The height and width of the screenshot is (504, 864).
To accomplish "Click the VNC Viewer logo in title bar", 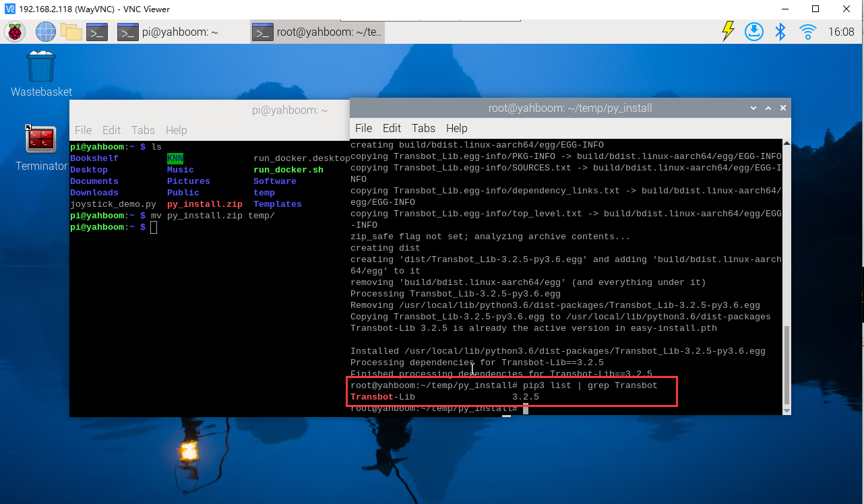I will pos(9,9).
